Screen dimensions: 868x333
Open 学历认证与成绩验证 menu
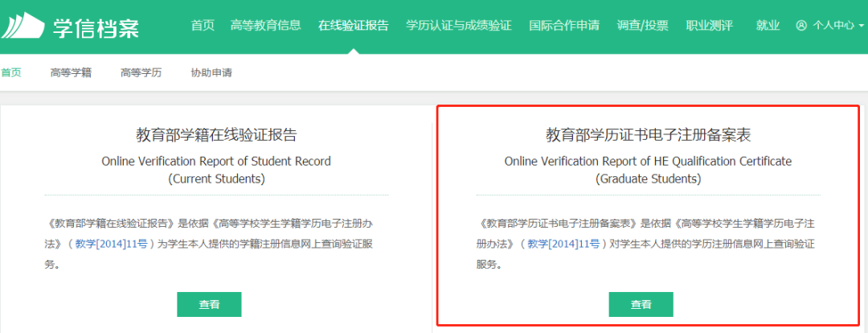point(459,26)
